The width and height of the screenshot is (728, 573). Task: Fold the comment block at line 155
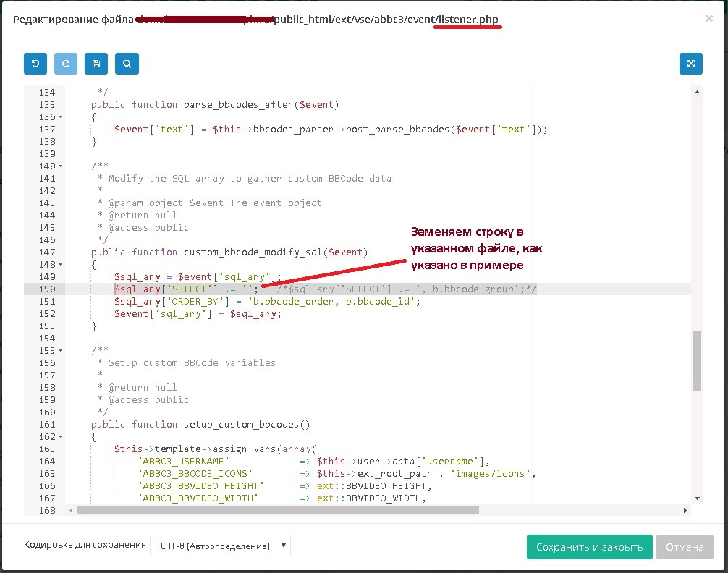tap(60, 351)
